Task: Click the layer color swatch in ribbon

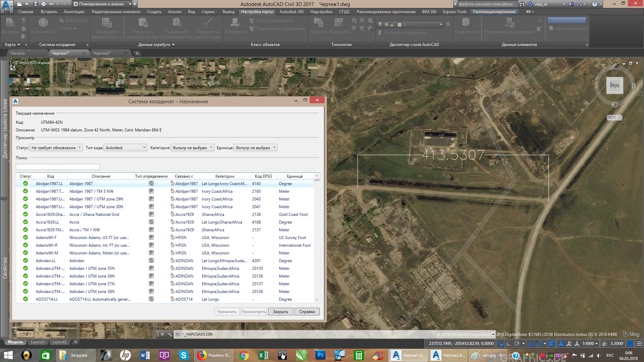Action: coord(399,24)
